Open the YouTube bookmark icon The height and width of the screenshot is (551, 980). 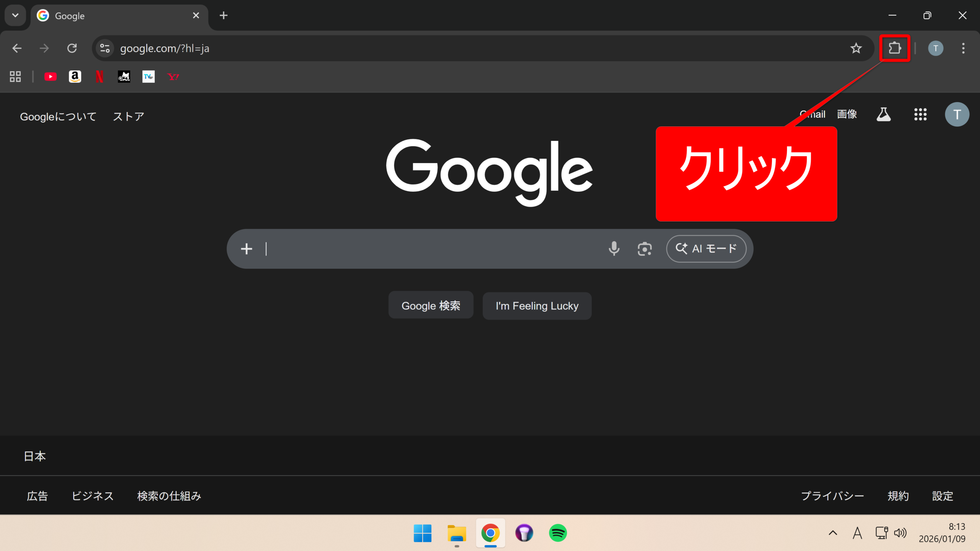coord(50,77)
